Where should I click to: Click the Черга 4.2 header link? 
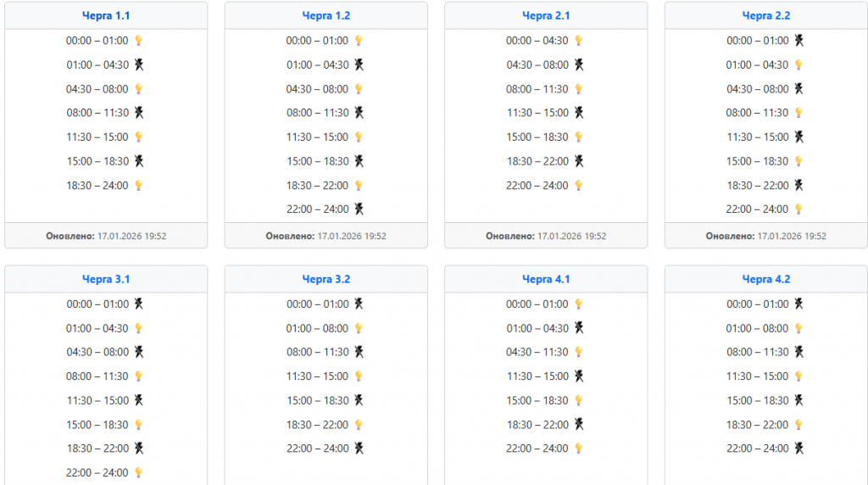pos(766,279)
